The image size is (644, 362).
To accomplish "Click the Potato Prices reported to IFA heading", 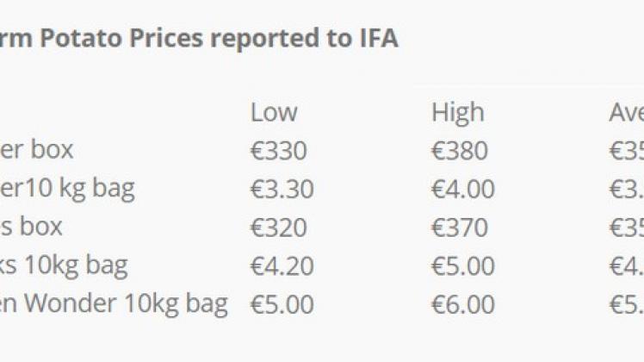I will tap(199, 39).
